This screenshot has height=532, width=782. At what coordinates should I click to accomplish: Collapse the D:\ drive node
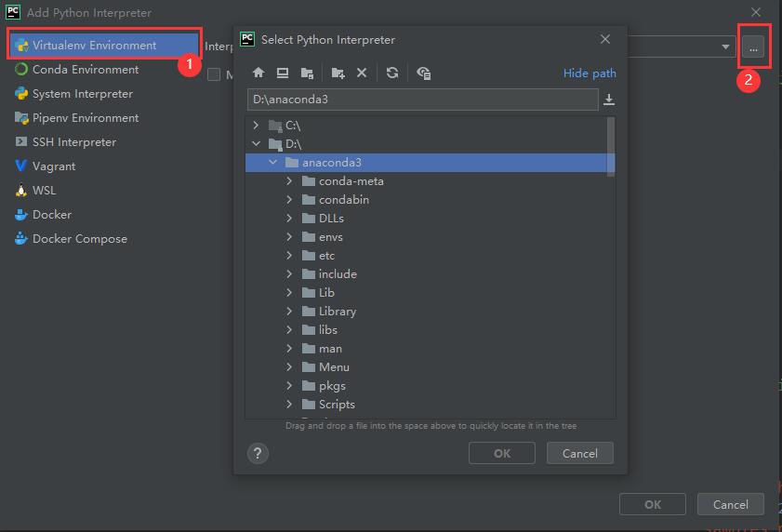click(256, 143)
